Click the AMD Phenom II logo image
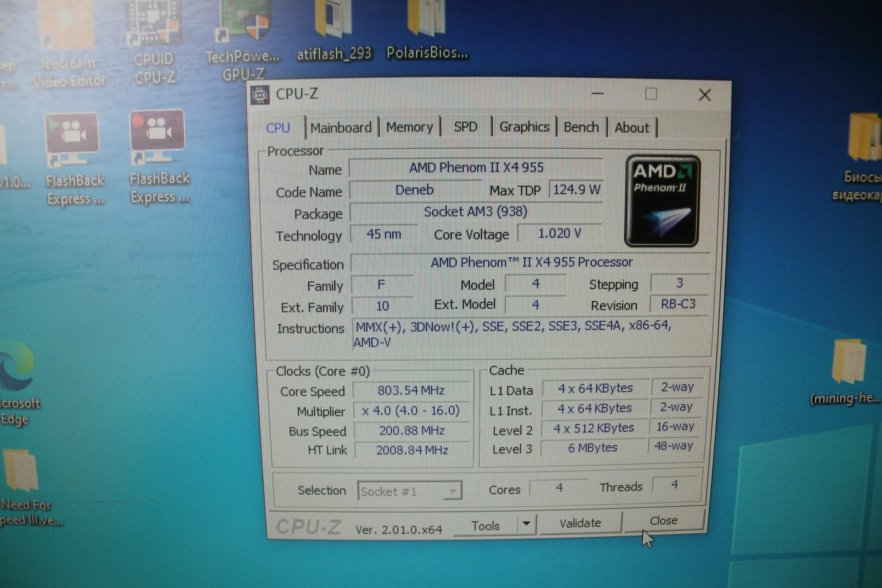 point(662,201)
